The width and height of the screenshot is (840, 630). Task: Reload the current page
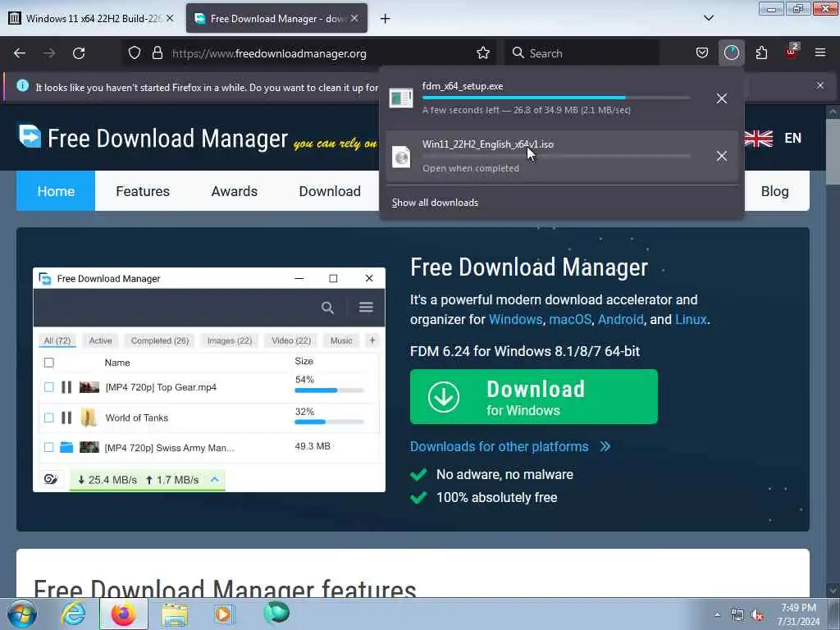pos(79,53)
